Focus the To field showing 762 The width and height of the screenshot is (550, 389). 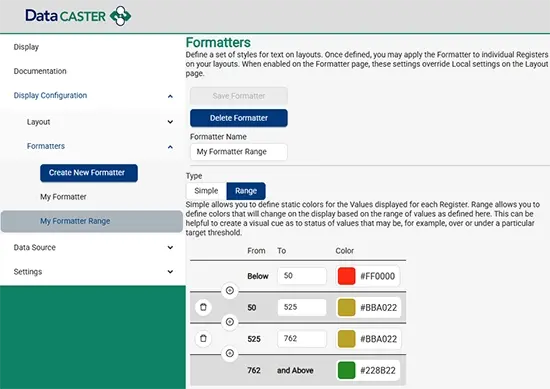[x=302, y=338]
